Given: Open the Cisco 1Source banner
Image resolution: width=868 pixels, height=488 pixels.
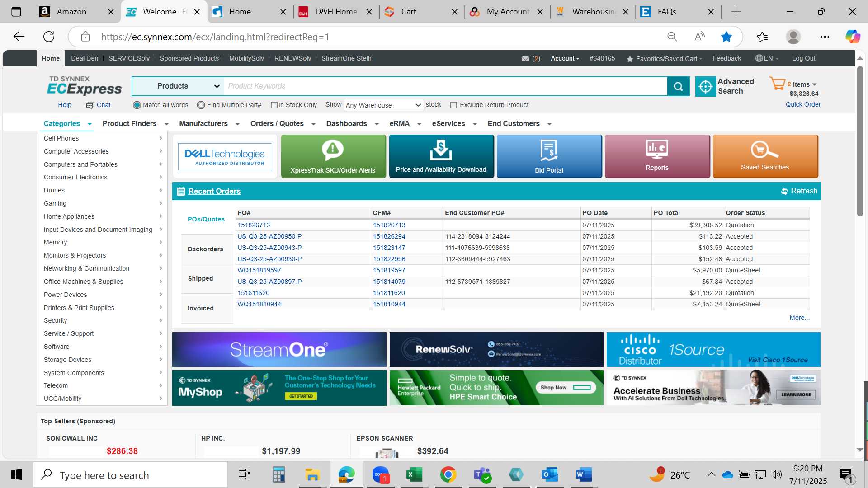Looking at the screenshot, I should pos(713,349).
